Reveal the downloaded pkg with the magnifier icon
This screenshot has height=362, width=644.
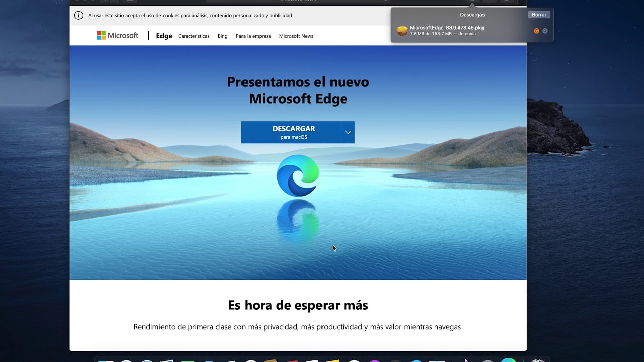544,31
